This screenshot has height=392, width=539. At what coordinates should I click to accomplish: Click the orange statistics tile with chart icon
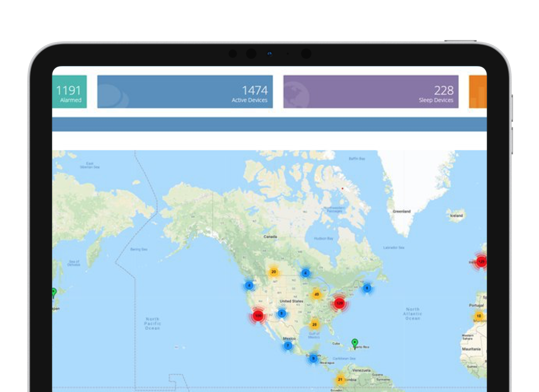click(x=478, y=92)
